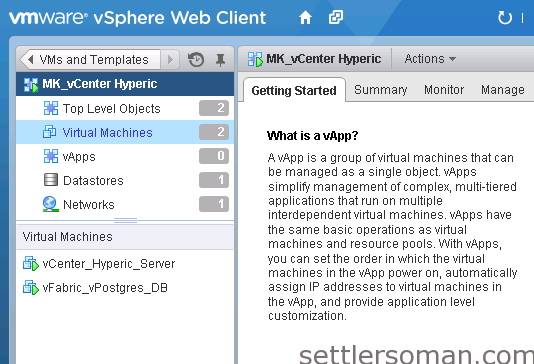
Task: Open the vApps list
Action: [125, 156]
